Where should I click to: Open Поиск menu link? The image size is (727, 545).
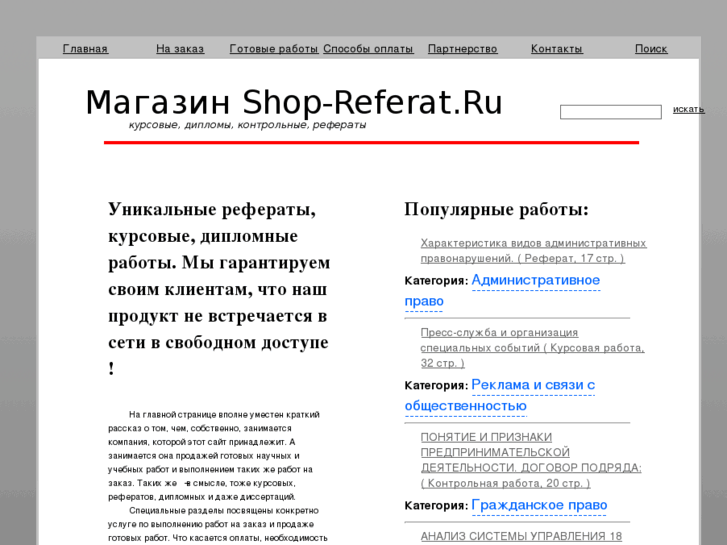(651, 49)
